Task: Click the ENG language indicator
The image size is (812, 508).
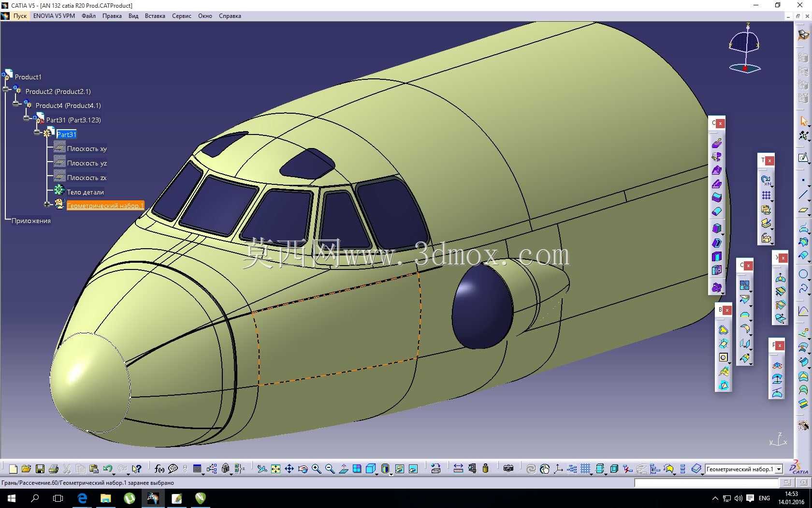Action: (x=764, y=498)
